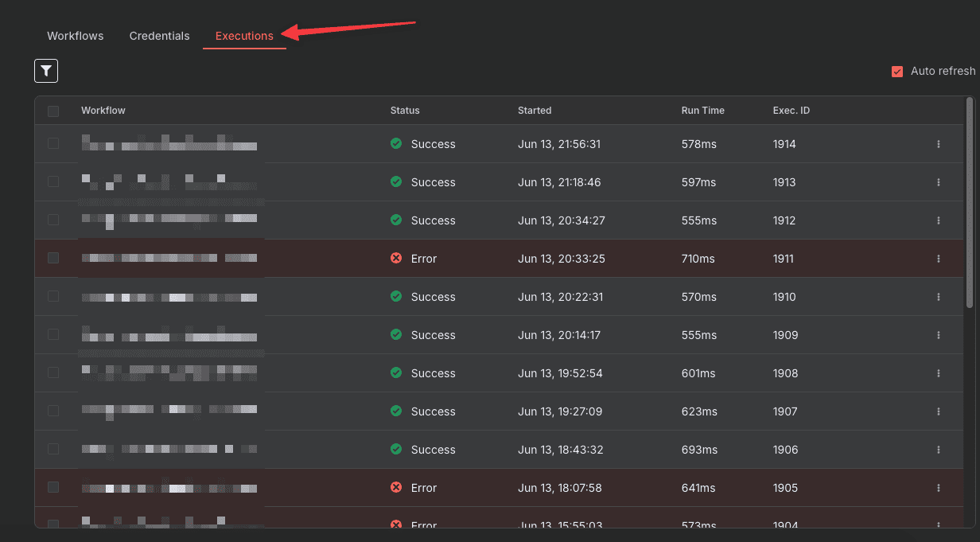980x542 pixels.
Task: Click the executions list vertical scrollbar
Action: point(969,203)
